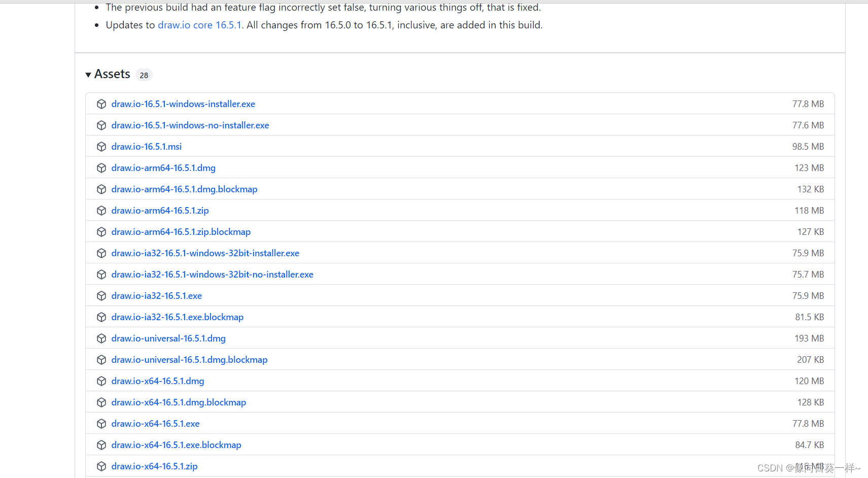868x478 pixels.
Task: Click the 118 MB size value
Action: tap(809, 211)
